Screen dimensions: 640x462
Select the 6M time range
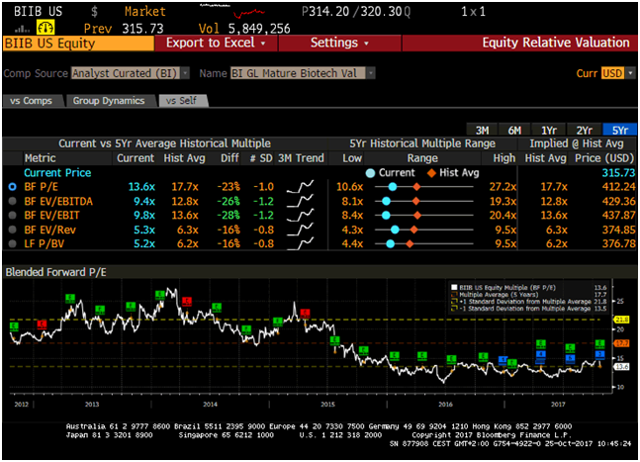tap(514, 130)
